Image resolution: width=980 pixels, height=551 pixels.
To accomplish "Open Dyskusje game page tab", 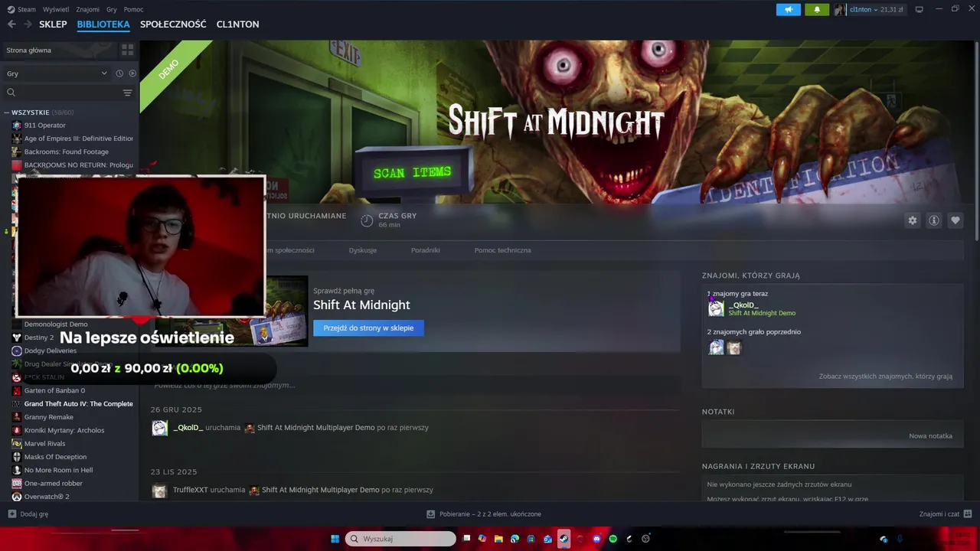I will click(x=362, y=250).
